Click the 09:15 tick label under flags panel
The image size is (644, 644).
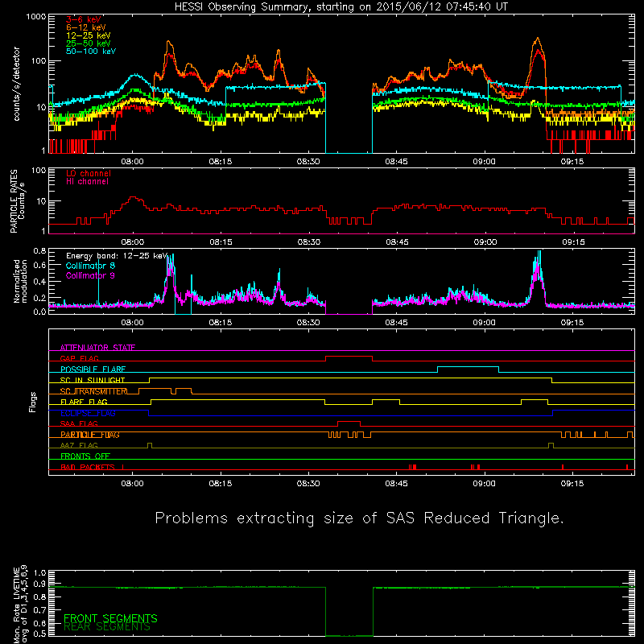click(572, 484)
